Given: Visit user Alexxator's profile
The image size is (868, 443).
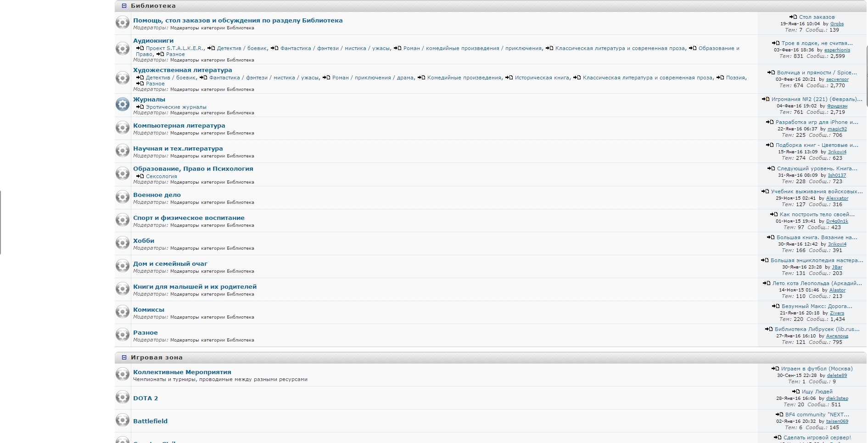Looking at the screenshot, I should point(837,198).
